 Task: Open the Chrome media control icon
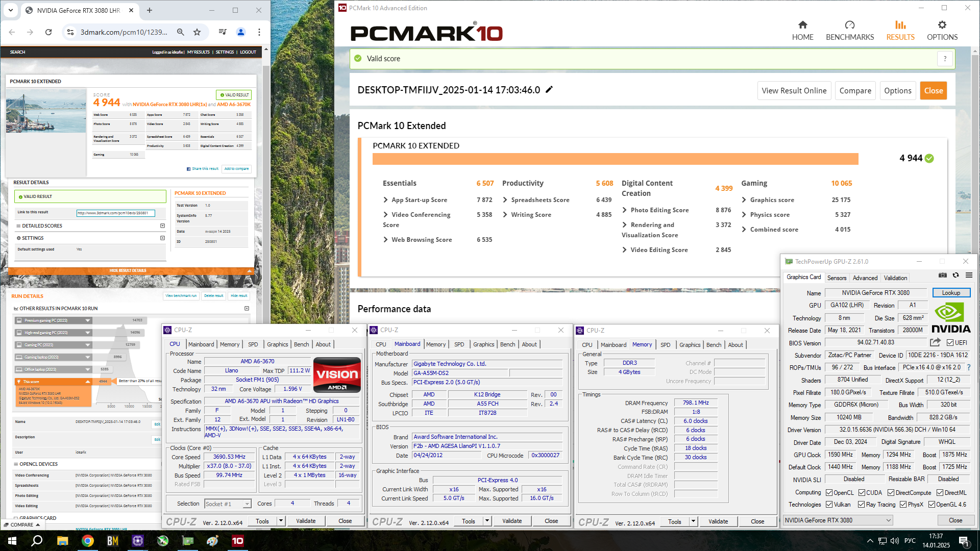223,32
